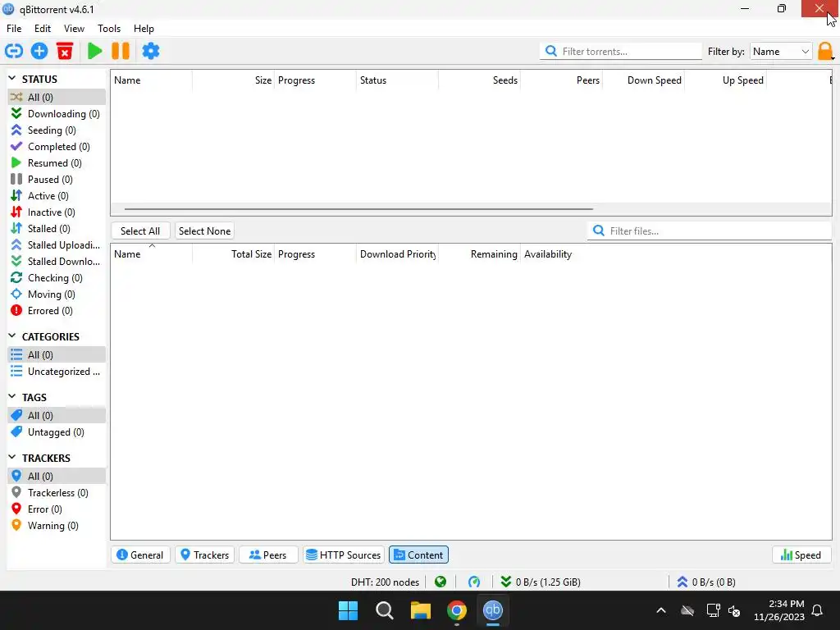Click the red Remove torrent trash icon

65,51
